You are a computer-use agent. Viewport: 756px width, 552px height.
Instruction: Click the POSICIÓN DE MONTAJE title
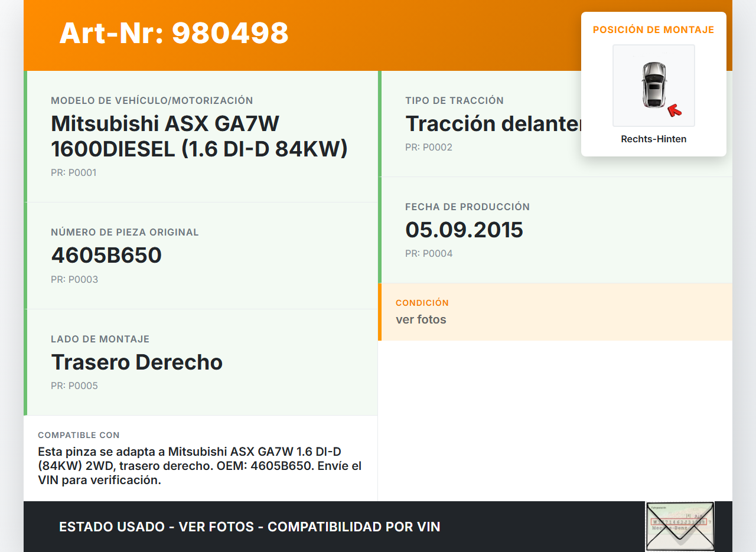[x=653, y=30]
